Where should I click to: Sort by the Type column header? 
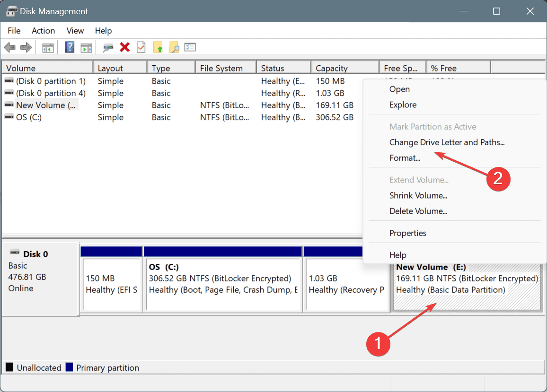coord(171,68)
